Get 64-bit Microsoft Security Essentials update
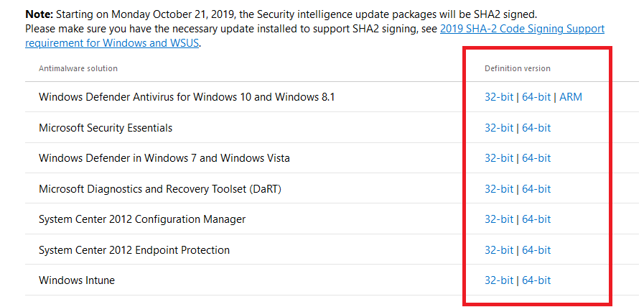644x307 pixels. tap(536, 128)
